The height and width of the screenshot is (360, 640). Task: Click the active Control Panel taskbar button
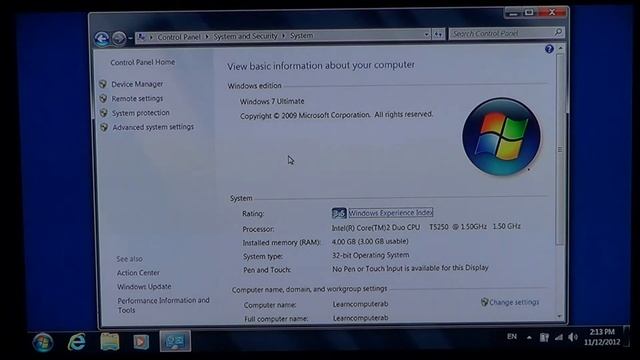pos(175,341)
